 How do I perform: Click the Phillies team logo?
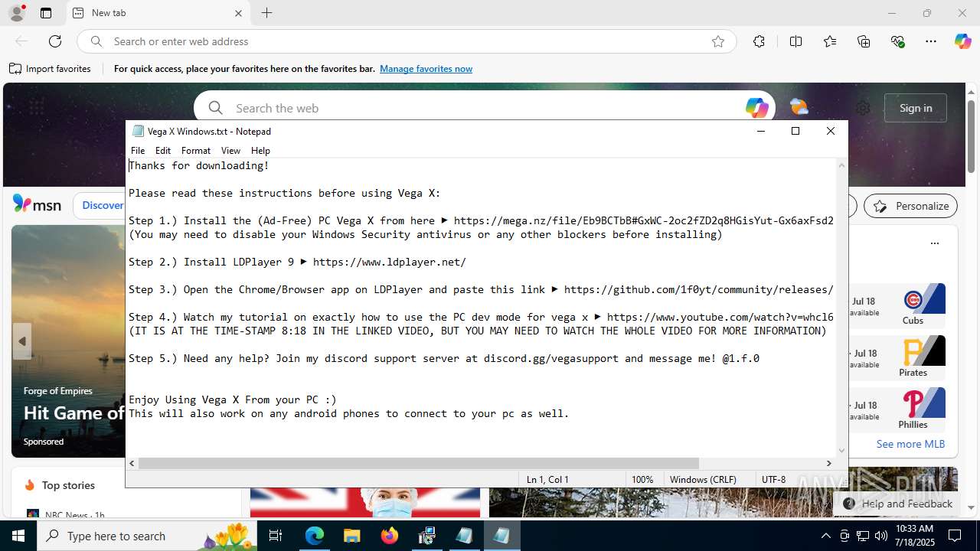(913, 403)
